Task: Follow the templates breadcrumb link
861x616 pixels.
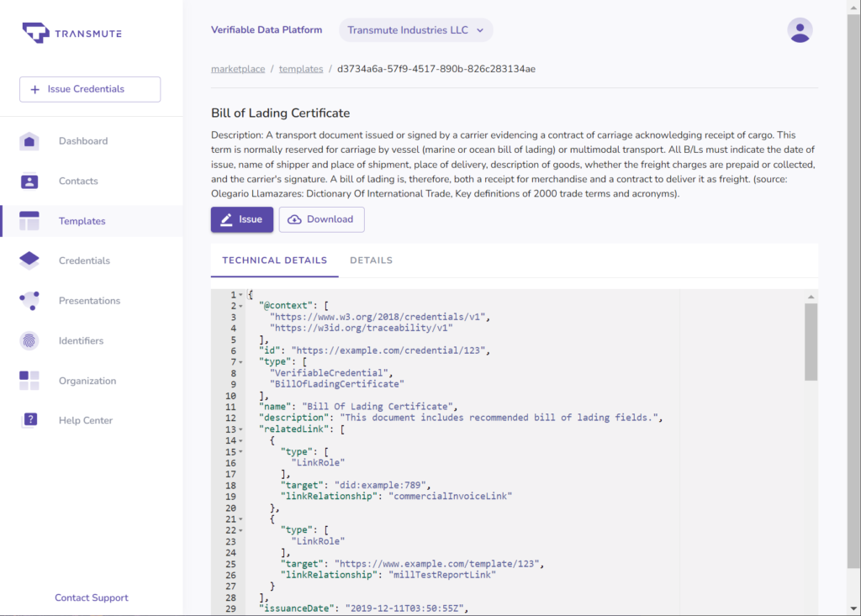Action: [x=301, y=69]
